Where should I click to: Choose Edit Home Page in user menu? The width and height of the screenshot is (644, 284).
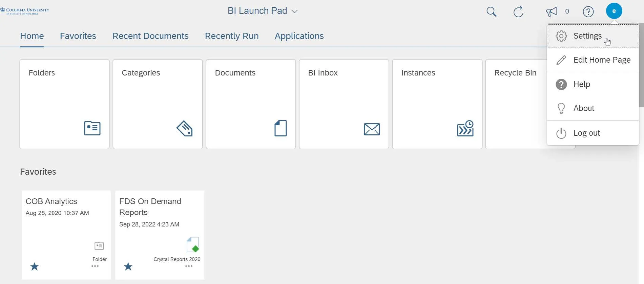pos(593,60)
